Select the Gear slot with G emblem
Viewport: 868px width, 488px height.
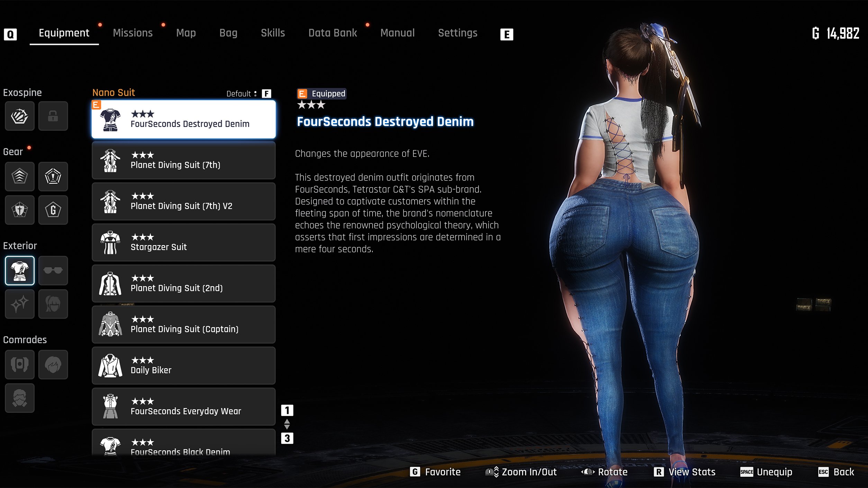click(53, 210)
